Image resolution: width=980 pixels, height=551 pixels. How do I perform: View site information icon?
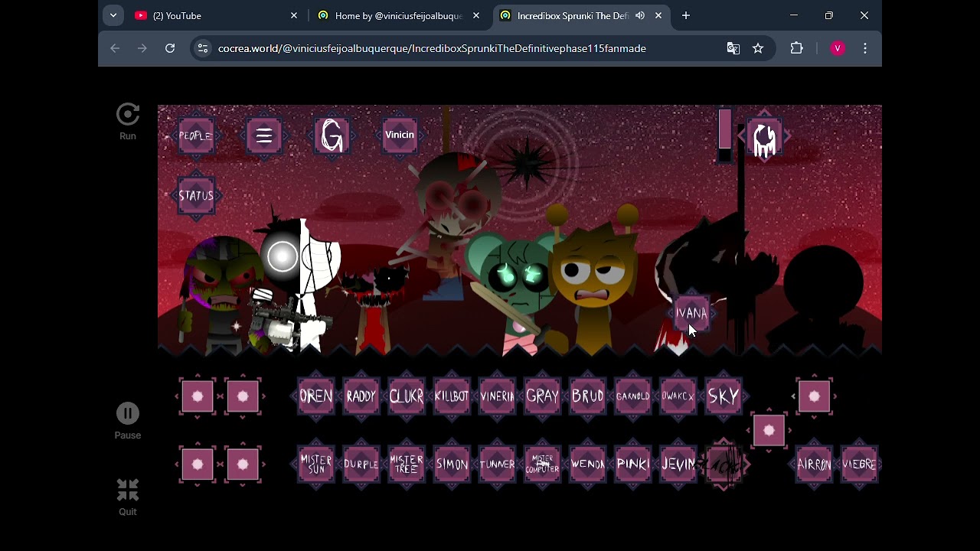(202, 48)
